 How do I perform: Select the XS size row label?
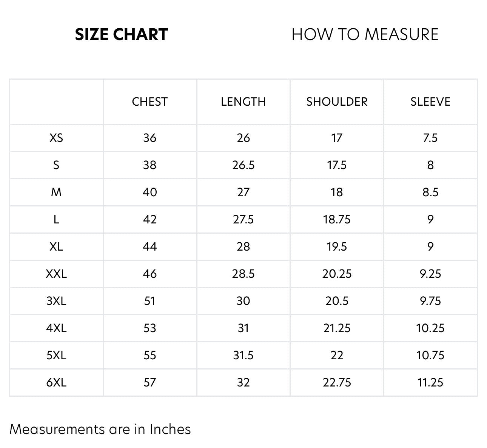(x=56, y=138)
